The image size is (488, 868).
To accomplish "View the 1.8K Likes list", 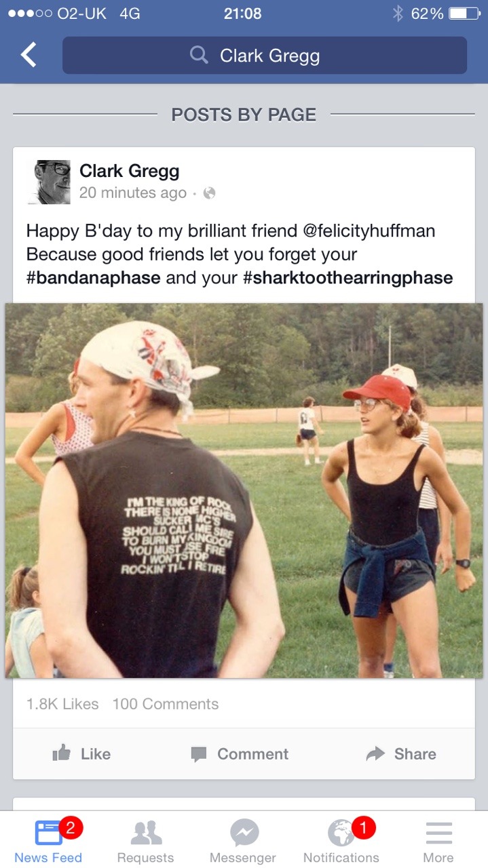I will click(62, 704).
